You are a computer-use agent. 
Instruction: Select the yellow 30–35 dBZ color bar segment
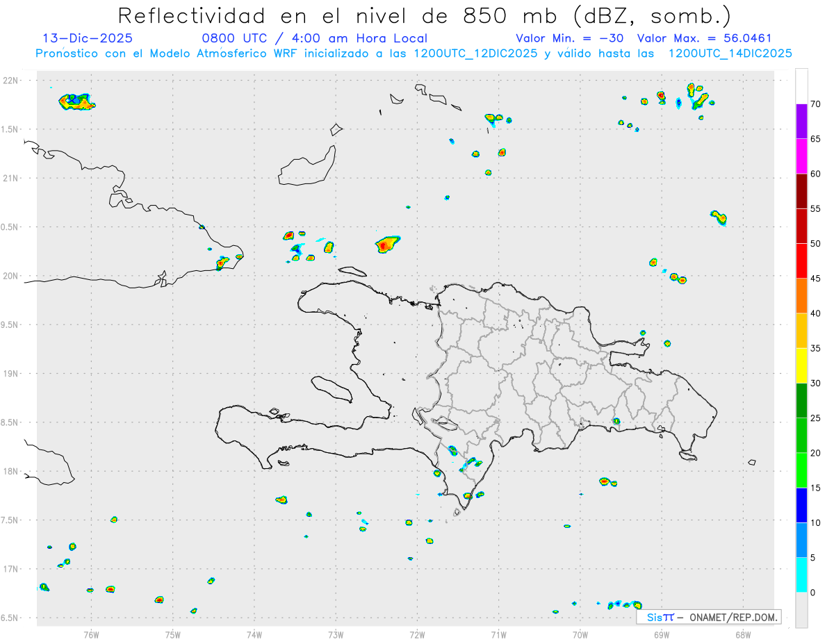pos(801,365)
